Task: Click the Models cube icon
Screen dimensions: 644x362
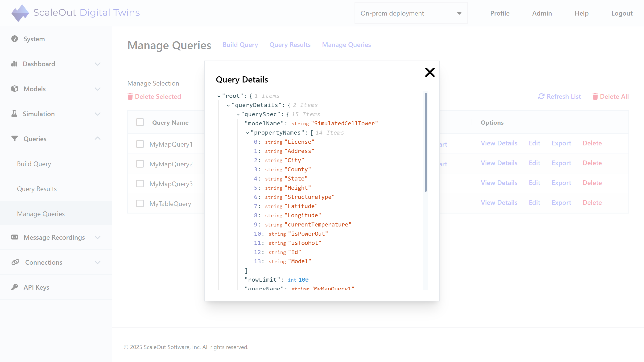Action: tap(15, 89)
